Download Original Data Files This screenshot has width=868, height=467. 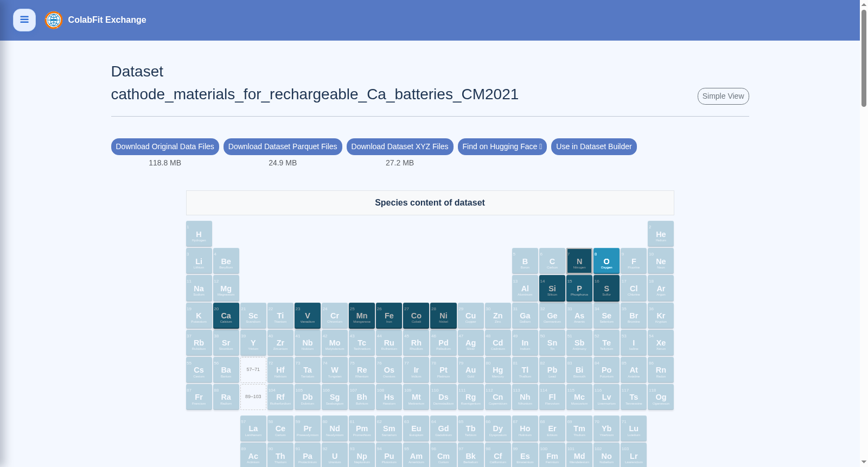tap(165, 146)
